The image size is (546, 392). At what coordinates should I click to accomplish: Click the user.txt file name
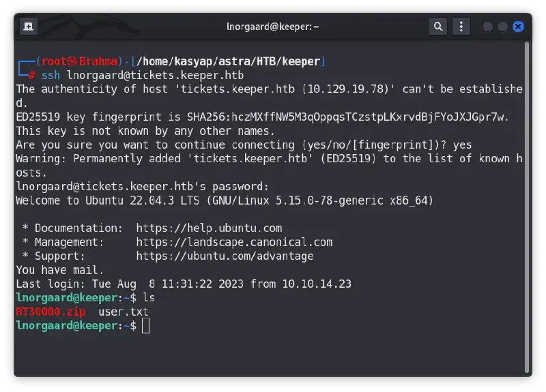124,312
